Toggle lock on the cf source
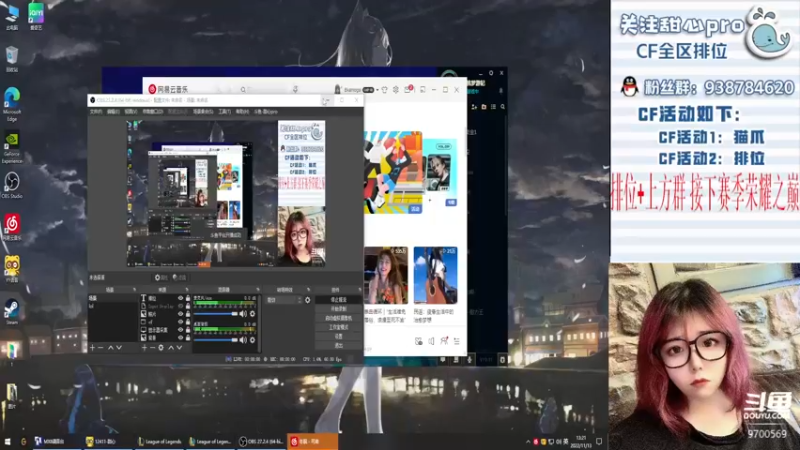 pos(188,322)
